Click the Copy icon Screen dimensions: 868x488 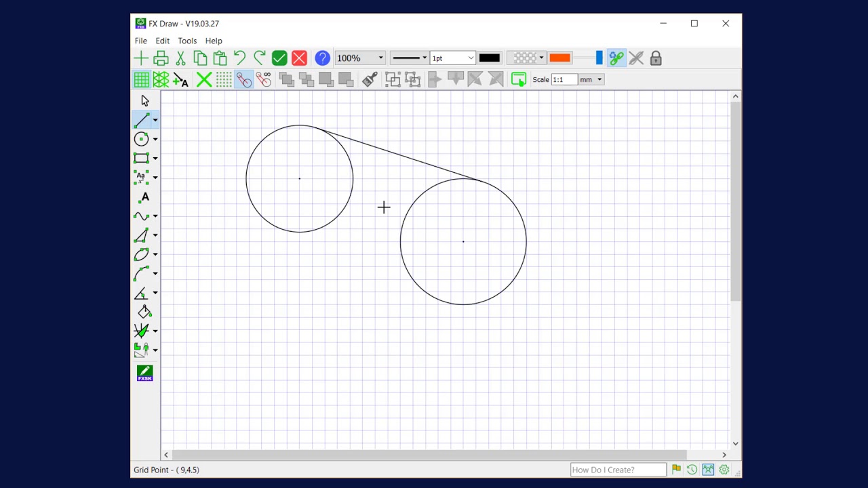tap(200, 58)
